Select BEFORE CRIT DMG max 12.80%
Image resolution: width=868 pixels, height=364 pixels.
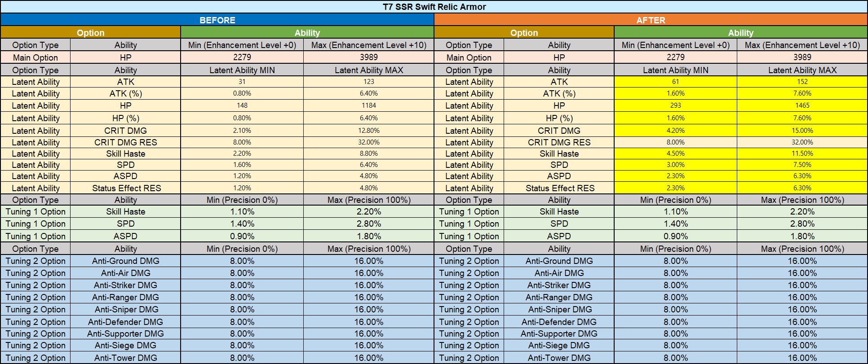point(369,131)
